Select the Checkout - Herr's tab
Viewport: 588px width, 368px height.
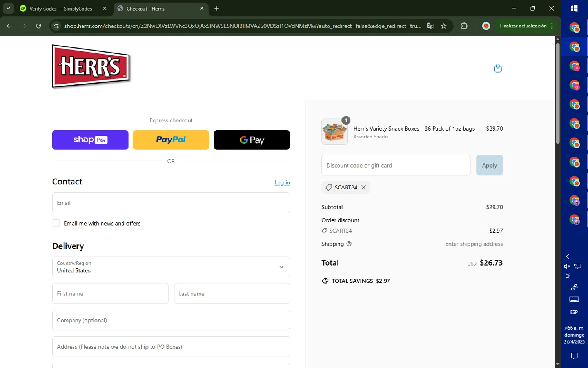161,9
